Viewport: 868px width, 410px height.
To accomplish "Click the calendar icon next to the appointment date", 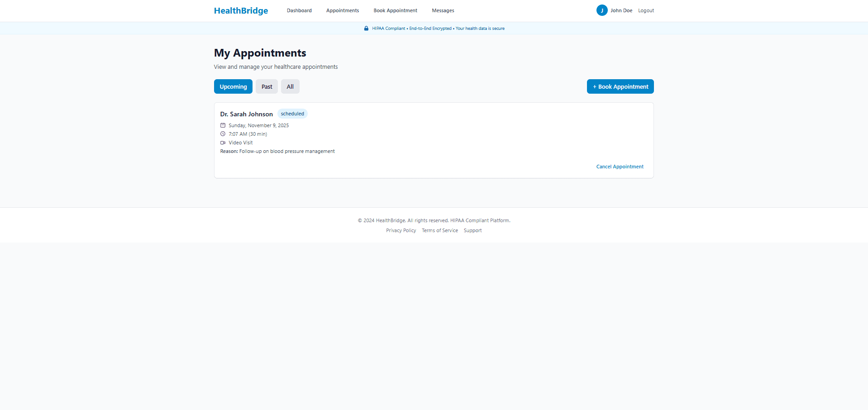I will click(223, 125).
